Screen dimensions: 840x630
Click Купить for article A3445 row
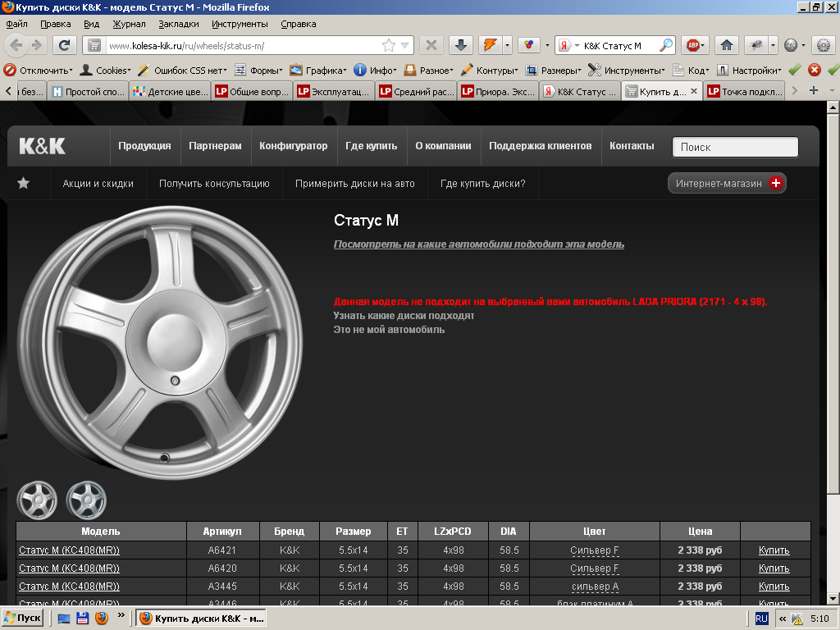click(x=774, y=586)
